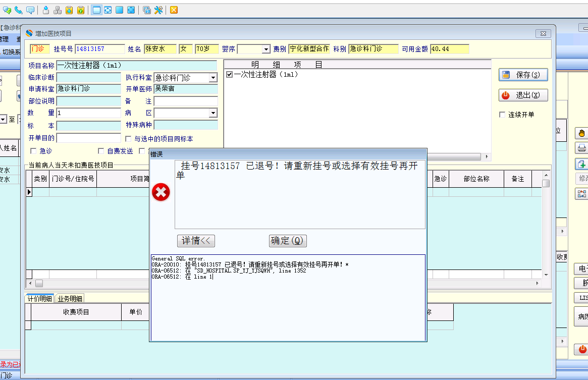Click the arrows-between-boxes icon in right panel
The image size is (588, 380).
[x=581, y=194]
